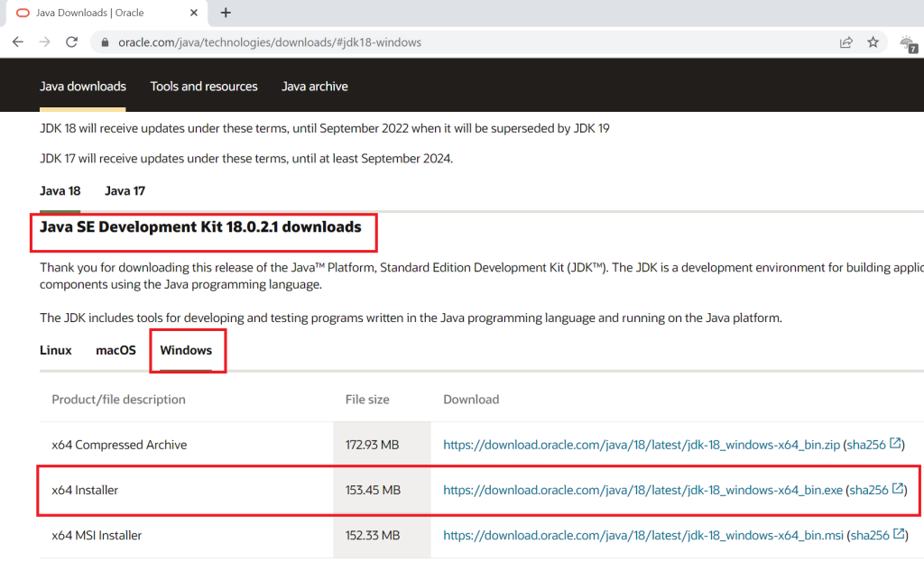The width and height of the screenshot is (924, 562).
Task: Select the Linux platform tab
Action: pos(56,350)
